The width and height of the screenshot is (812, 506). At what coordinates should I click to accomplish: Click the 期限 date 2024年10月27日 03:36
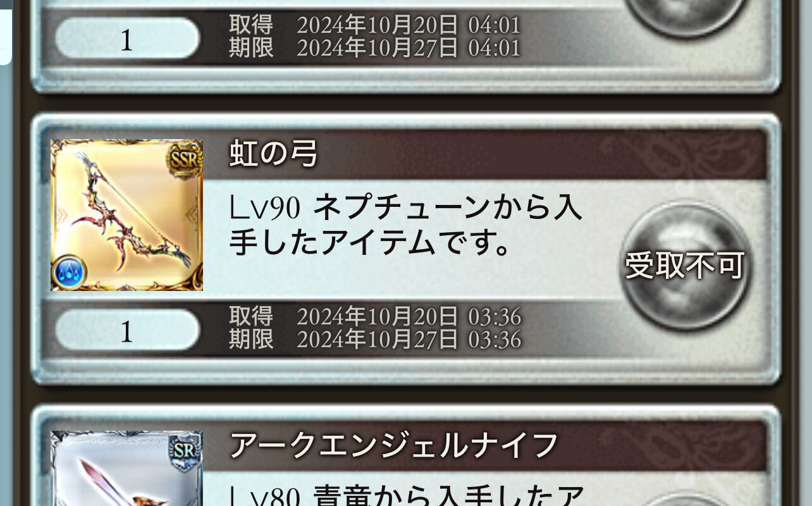[x=375, y=340]
